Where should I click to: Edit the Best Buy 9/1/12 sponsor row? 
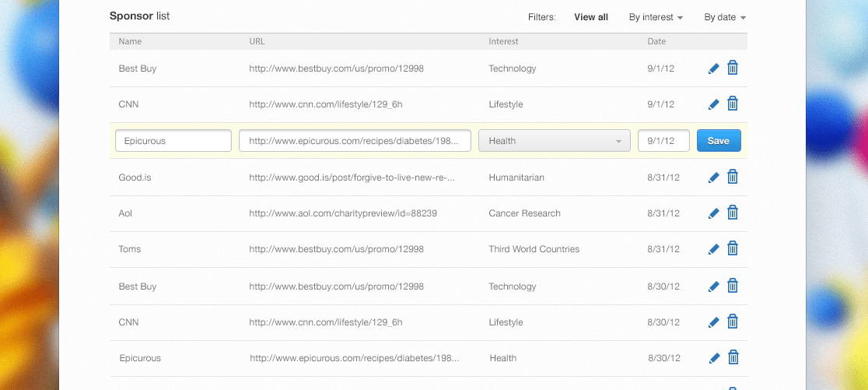(x=714, y=69)
